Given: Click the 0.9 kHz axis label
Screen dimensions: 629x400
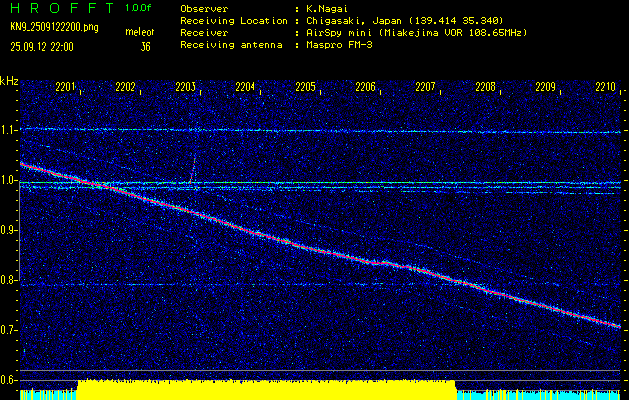Looking at the screenshot, I should pos(8,230).
